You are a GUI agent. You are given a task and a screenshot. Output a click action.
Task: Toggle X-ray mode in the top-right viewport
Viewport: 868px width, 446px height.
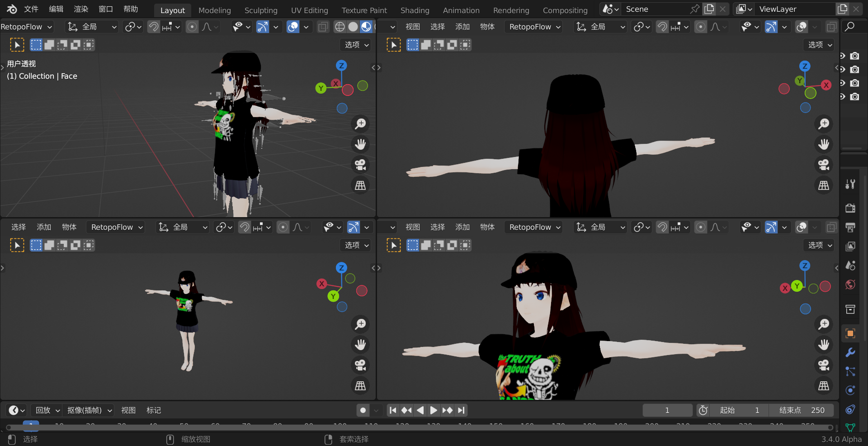click(831, 27)
